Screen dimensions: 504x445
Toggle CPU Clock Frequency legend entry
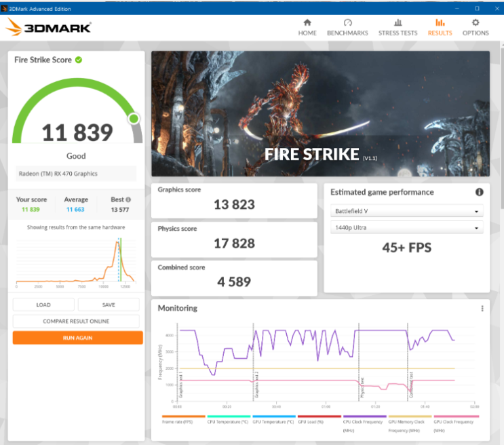click(364, 424)
